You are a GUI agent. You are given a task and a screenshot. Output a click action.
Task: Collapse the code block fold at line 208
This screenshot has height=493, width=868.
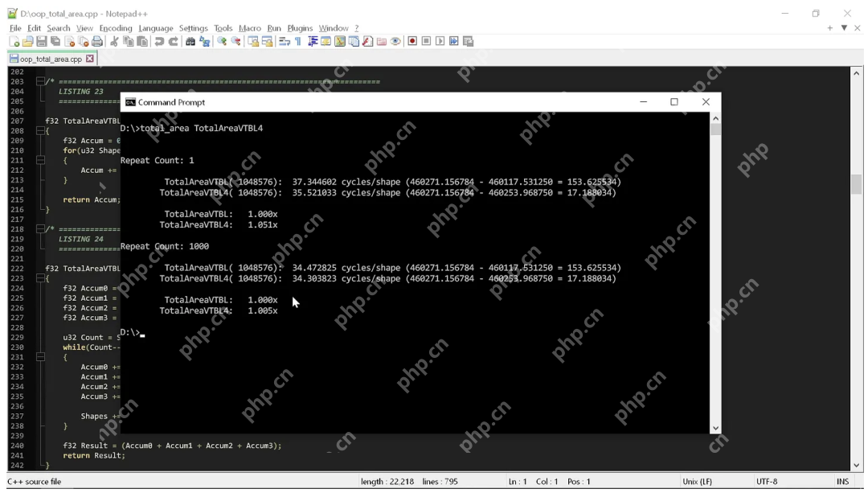[40, 131]
